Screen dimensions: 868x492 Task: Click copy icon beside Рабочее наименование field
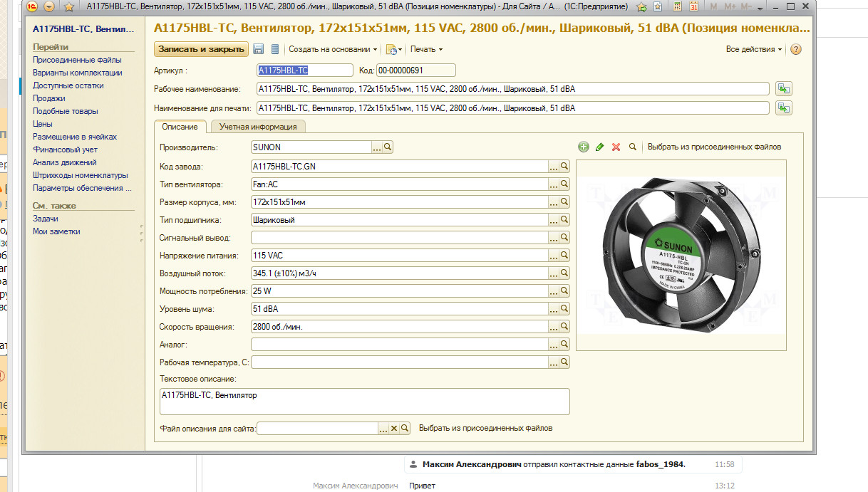pos(784,89)
